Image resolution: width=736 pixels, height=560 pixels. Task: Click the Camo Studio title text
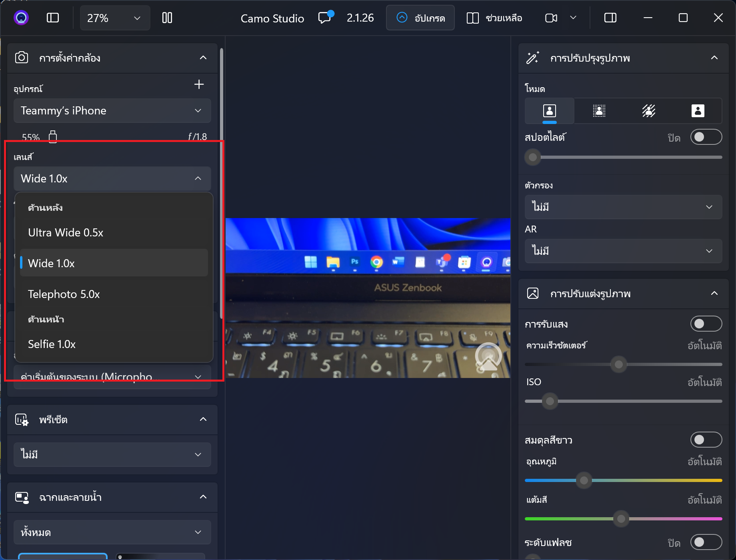272,18
